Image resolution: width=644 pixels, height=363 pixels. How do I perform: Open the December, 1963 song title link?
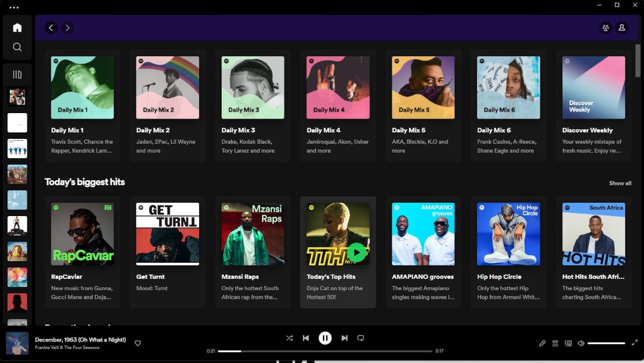tap(80, 339)
